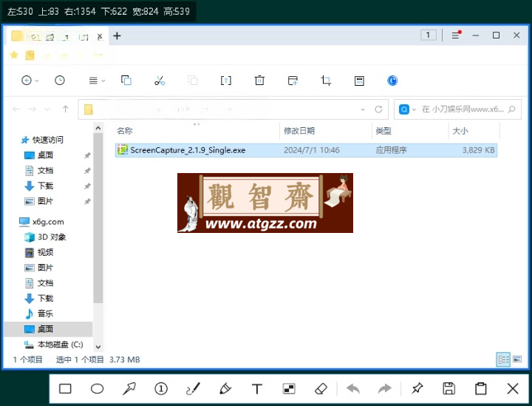Click the properties panel icon
The image size is (532, 406).
coord(359,81)
